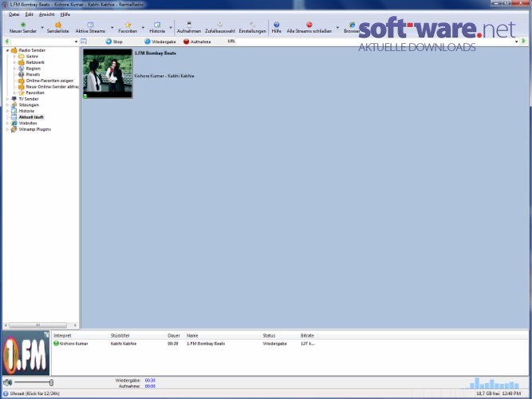Expand the Winamp Plugins tree node
532x399 pixels.
tap(7, 129)
